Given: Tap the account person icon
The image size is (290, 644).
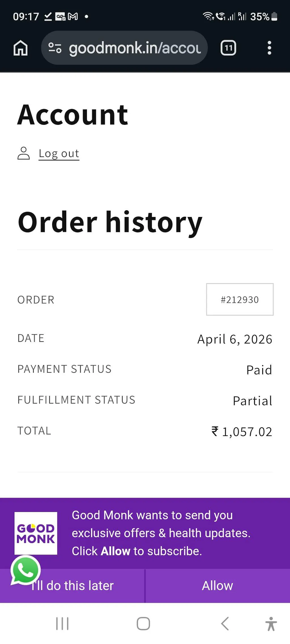Looking at the screenshot, I should (24, 153).
